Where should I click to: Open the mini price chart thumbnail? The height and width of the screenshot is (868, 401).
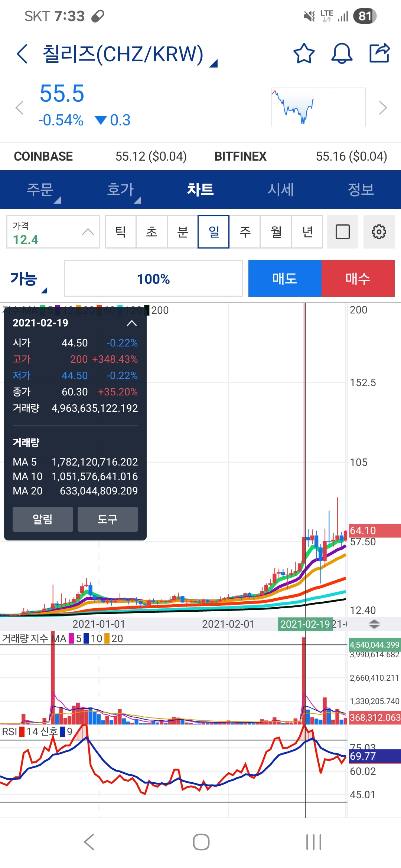319,108
